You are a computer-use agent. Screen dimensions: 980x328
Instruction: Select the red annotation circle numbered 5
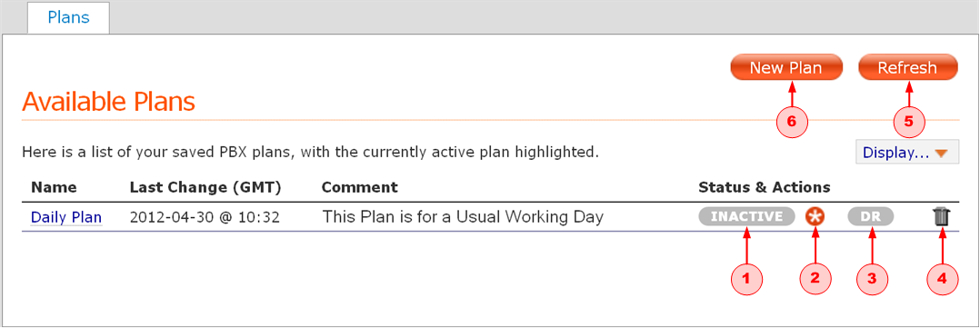(x=909, y=121)
